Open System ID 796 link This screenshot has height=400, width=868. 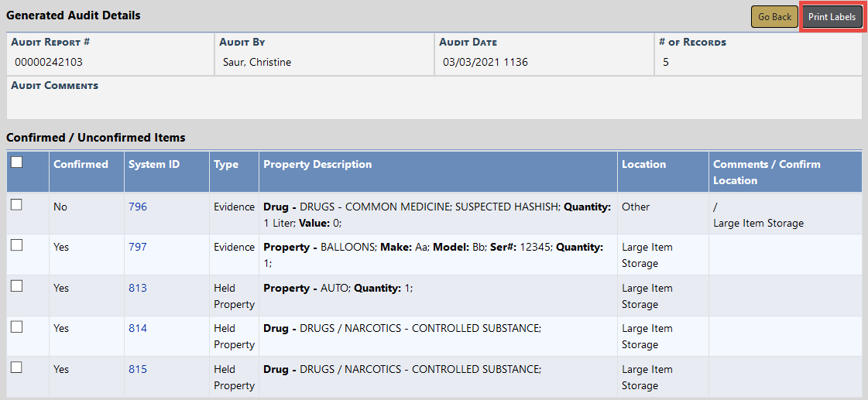(138, 207)
